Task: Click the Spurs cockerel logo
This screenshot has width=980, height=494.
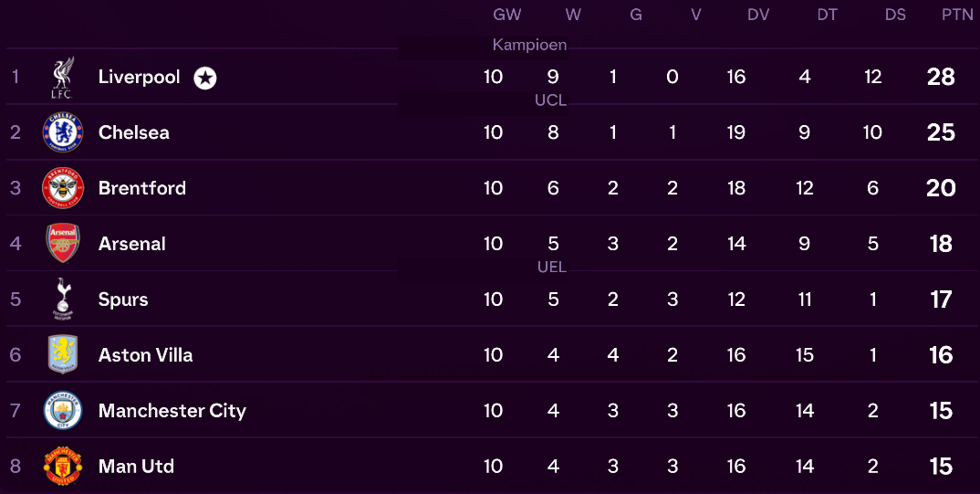Action: [62, 299]
